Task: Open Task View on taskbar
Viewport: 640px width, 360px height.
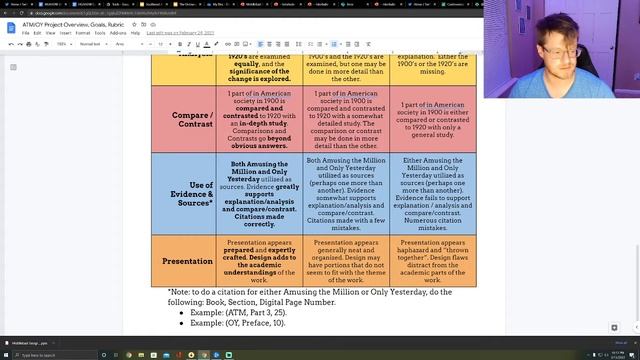Action: [x=116, y=355]
